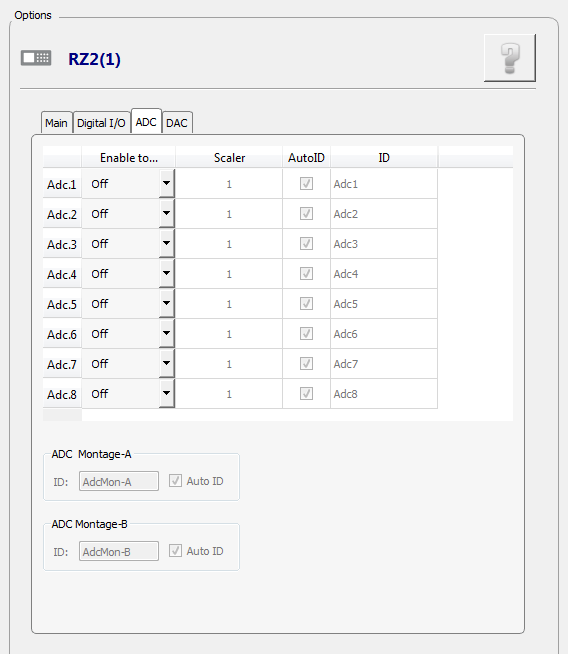Switch to the DAC tab
This screenshot has height=654, width=568.
click(x=177, y=123)
